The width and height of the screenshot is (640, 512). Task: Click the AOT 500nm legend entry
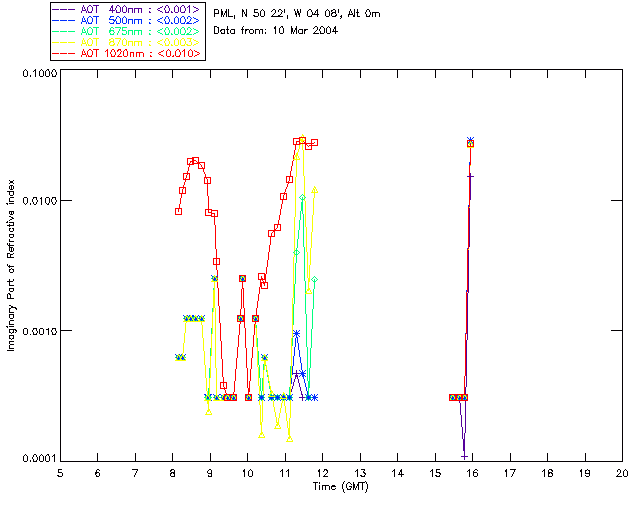(x=127, y=20)
